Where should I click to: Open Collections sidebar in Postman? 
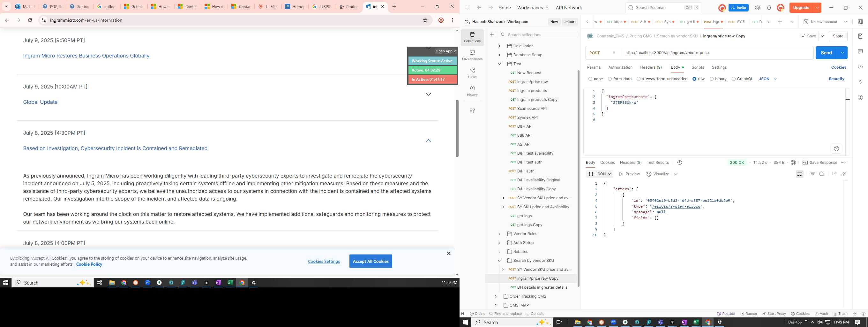(x=472, y=37)
